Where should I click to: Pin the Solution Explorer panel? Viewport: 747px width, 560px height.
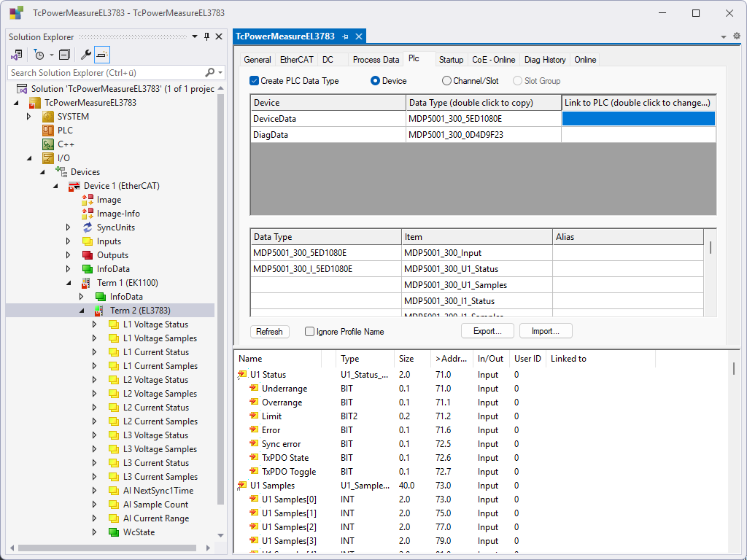click(x=206, y=36)
